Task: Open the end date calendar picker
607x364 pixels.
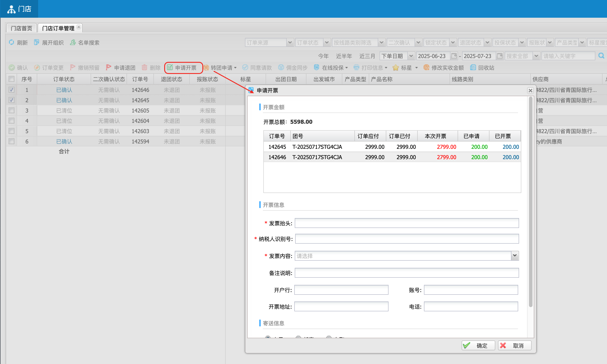Action: click(x=500, y=56)
